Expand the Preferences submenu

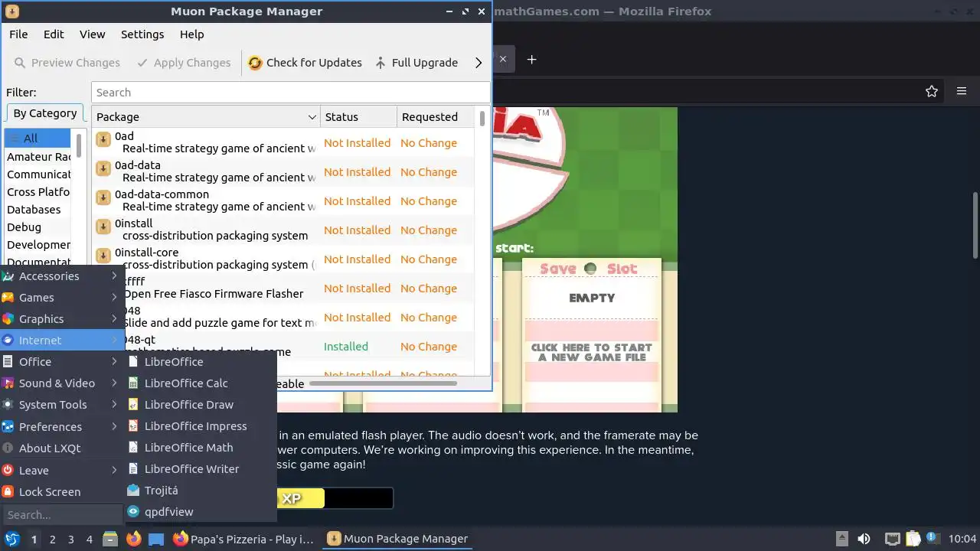(62, 426)
